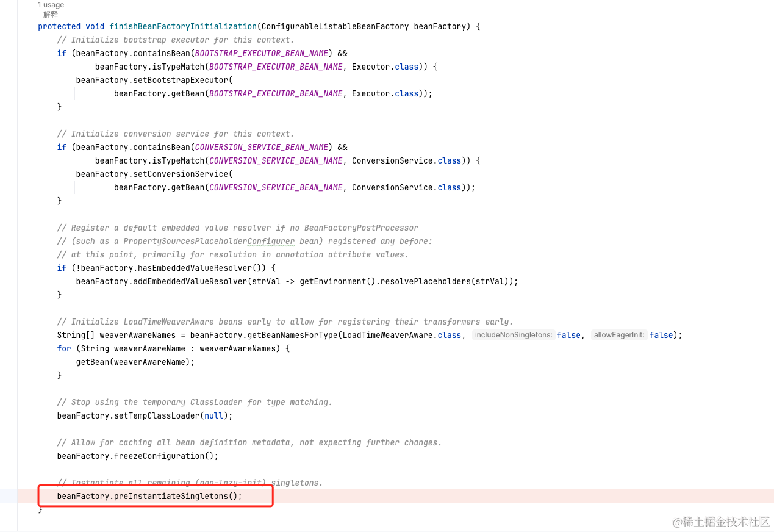Select the finishBeanFactoryInitialization method name
The height and width of the screenshot is (532, 774).
(x=183, y=26)
